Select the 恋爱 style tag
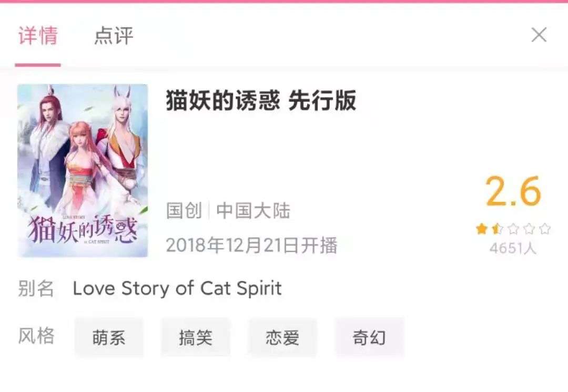Viewport: 568px width, 392px height. [x=282, y=337]
